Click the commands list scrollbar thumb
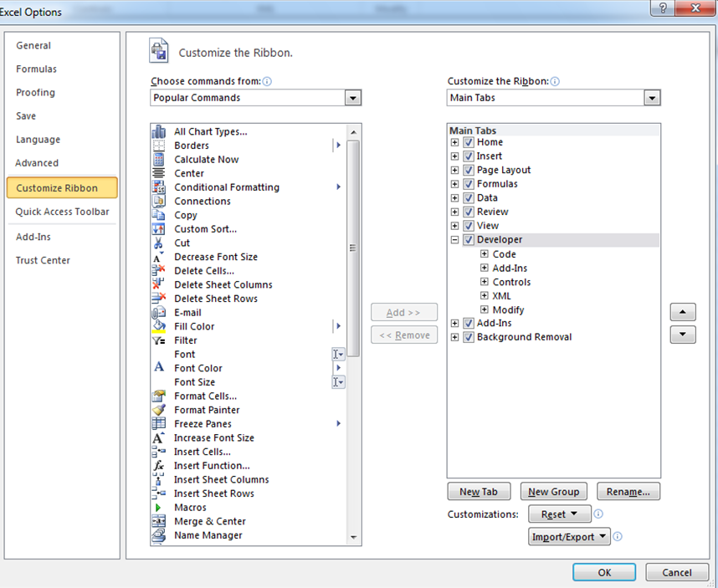The width and height of the screenshot is (718, 588). click(353, 248)
